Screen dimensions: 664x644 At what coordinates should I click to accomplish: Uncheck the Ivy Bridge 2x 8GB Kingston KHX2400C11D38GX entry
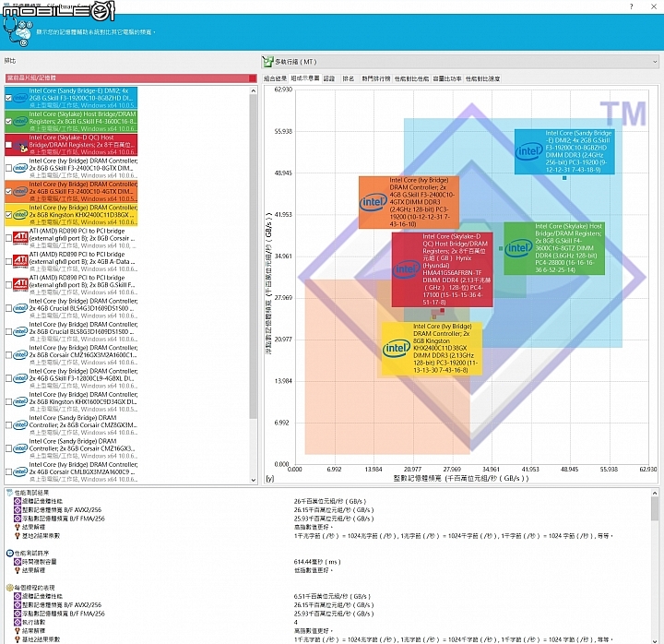pos(8,215)
